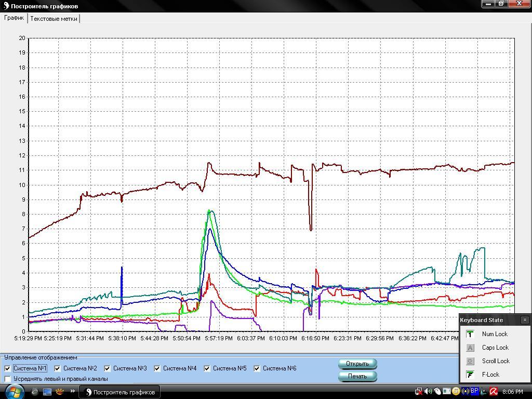Click the Построитель графиков taskbar button
Screen dimensions: 532x399
[x=119, y=392]
